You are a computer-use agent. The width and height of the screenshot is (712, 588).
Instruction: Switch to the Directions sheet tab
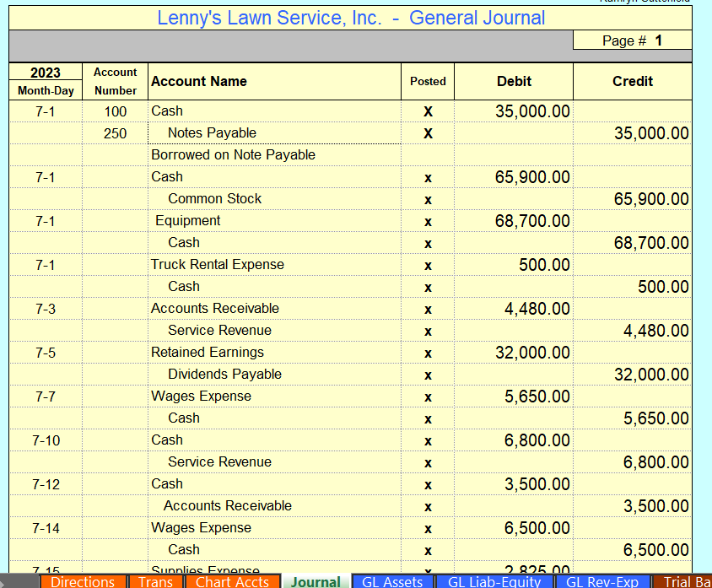[82, 581]
